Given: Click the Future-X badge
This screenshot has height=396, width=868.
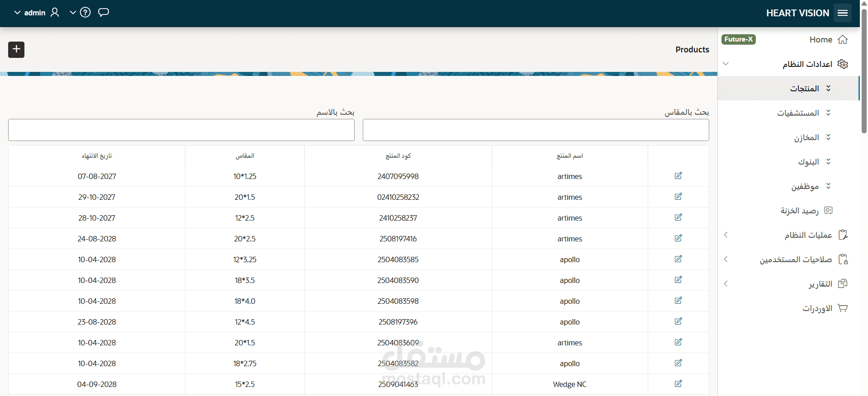Looking at the screenshot, I should 738,39.
